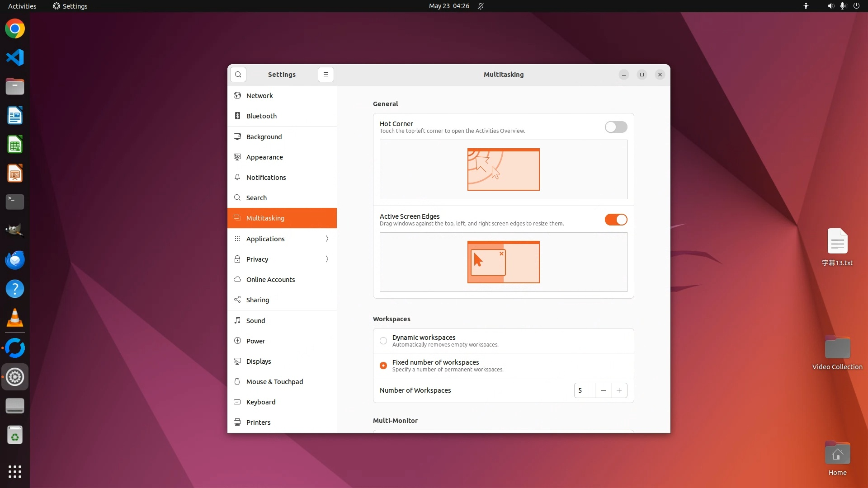Open Mouse & Touchpad settings

pos(274,382)
